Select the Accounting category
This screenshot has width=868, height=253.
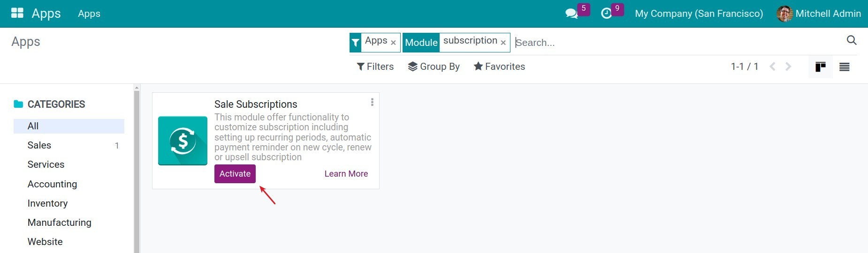click(x=52, y=184)
